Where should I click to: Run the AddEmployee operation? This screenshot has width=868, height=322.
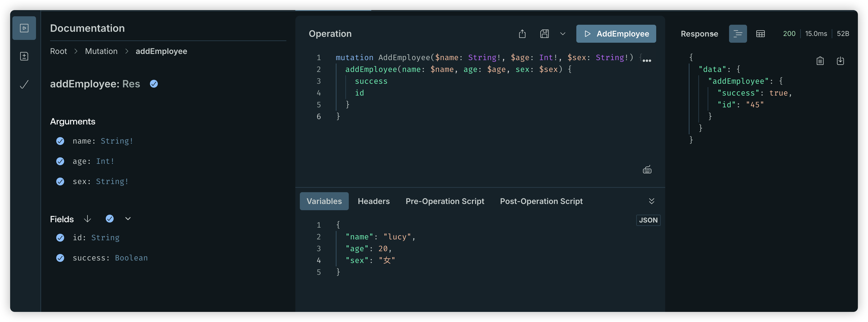(x=616, y=34)
